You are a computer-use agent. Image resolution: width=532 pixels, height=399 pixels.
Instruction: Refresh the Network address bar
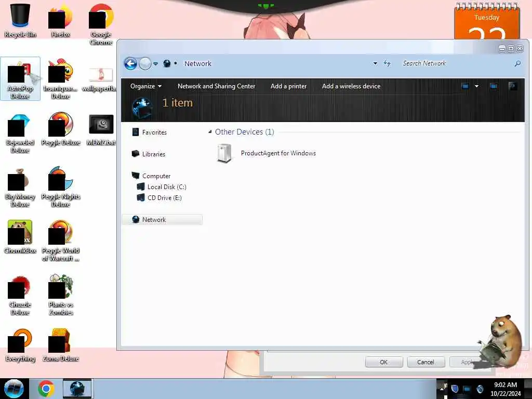(x=387, y=63)
